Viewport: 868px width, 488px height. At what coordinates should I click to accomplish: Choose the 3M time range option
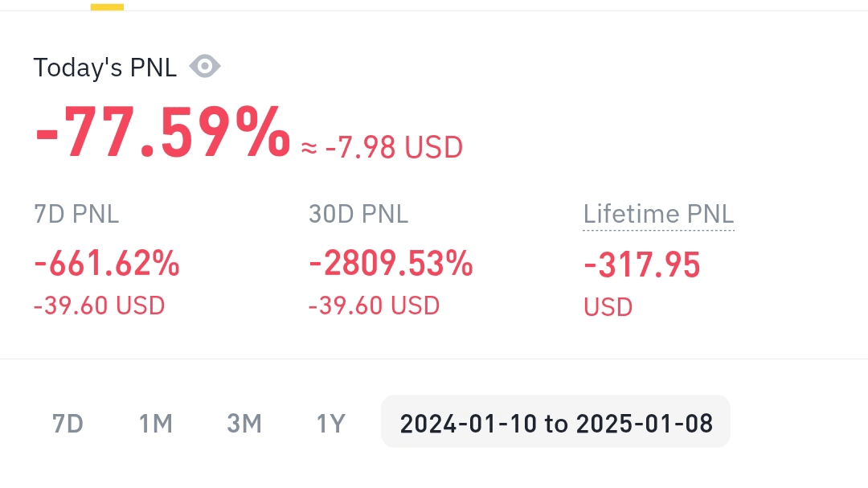[244, 423]
